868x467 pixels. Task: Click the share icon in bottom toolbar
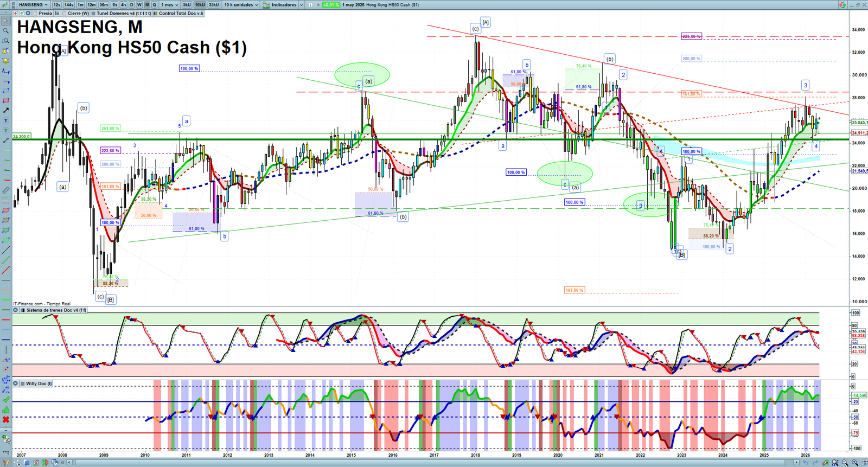17,463
